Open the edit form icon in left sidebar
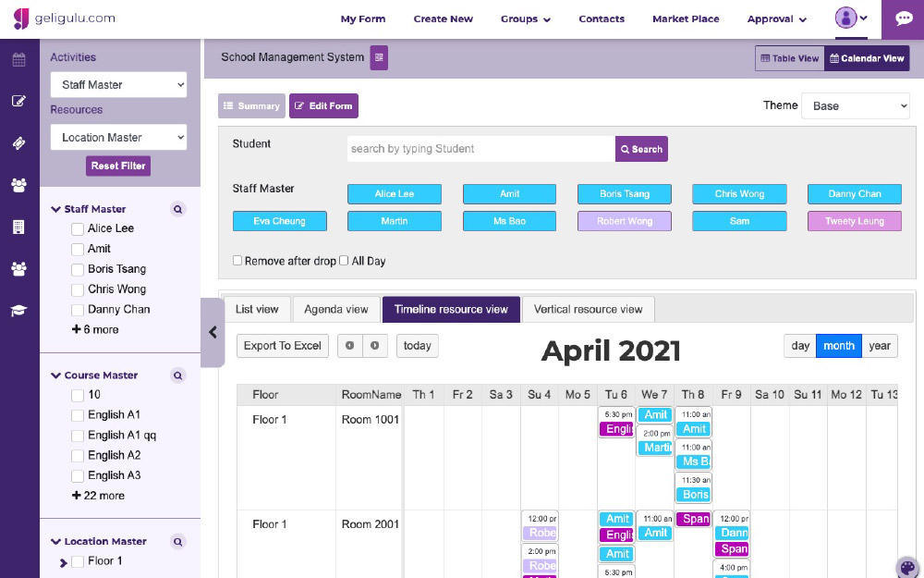924x578 pixels. coord(18,101)
